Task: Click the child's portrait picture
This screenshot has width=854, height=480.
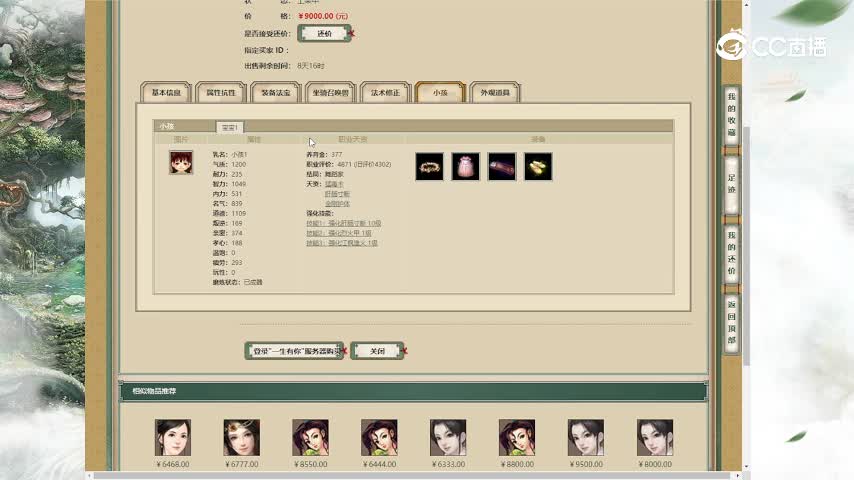Action: coord(181,163)
